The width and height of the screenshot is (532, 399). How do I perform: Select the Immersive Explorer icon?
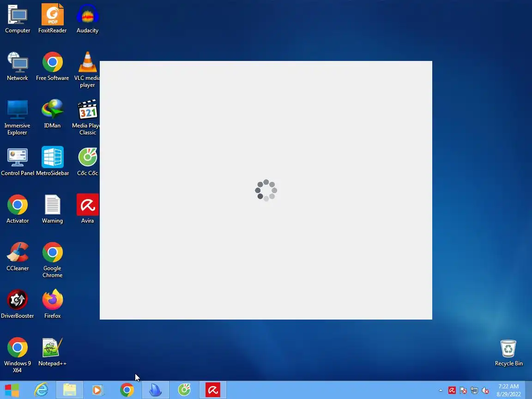click(x=17, y=117)
